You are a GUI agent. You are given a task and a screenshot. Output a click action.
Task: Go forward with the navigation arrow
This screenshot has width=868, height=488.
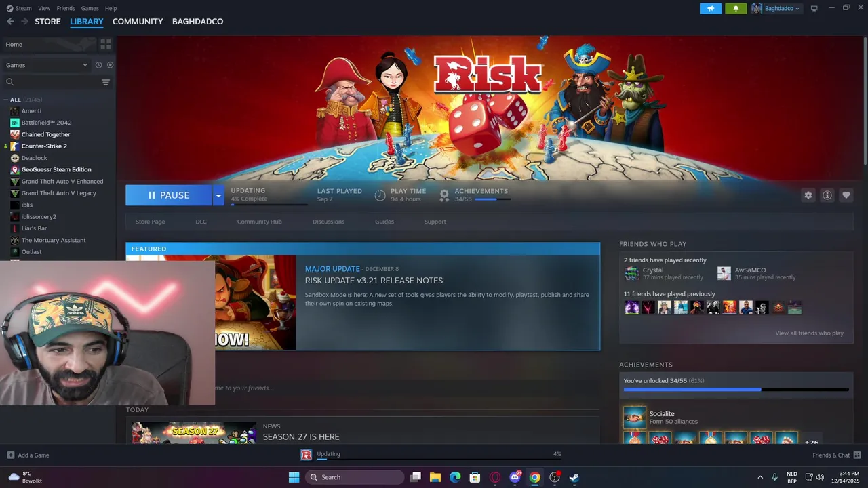[24, 22]
